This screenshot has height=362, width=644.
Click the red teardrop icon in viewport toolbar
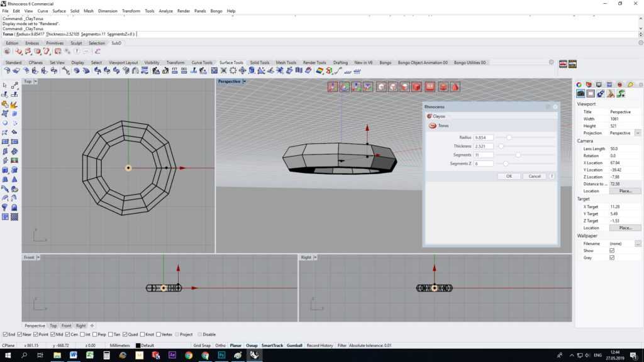coord(455,87)
